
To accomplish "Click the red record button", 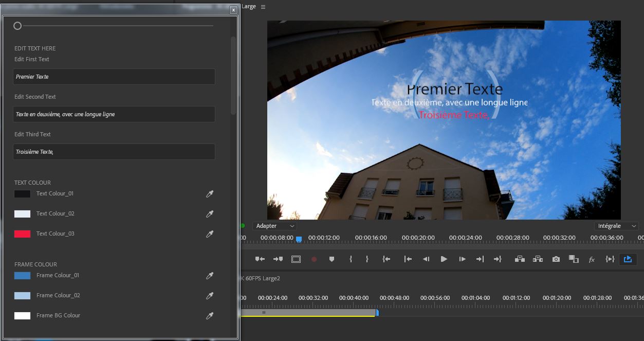I will (x=314, y=259).
